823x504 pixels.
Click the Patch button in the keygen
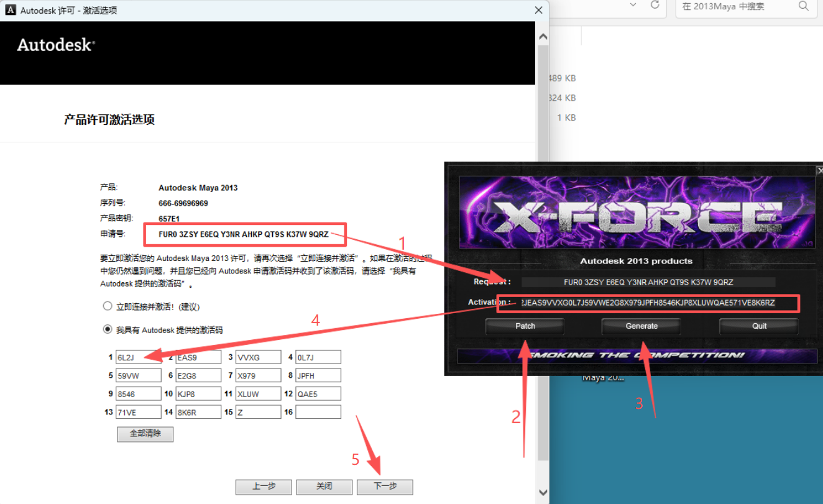(x=524, y=326)
